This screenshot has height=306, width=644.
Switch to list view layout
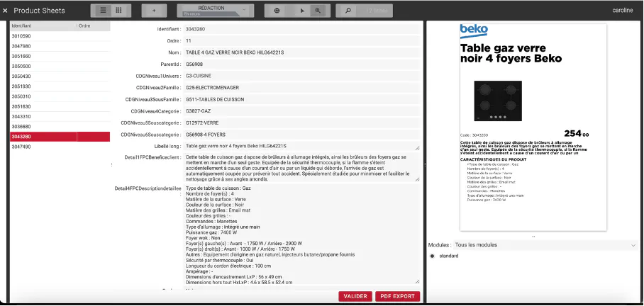(103, 11)
